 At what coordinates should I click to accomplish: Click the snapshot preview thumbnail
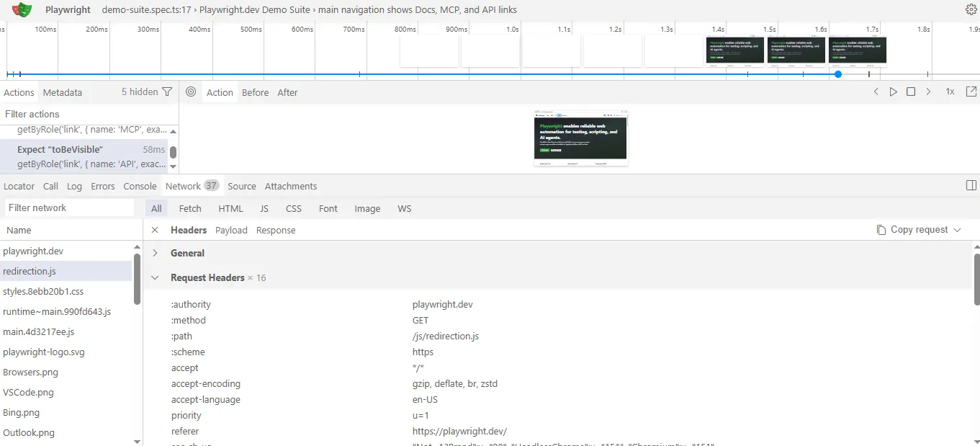(x=581, y=138)
